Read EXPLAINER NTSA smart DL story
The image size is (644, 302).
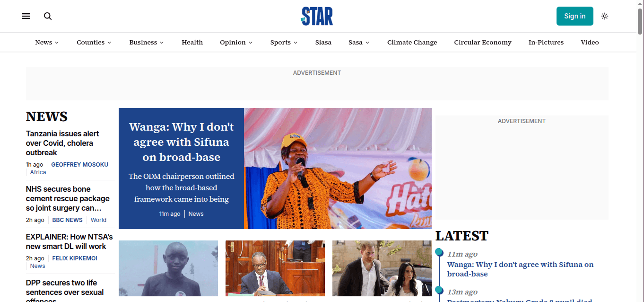point(70,241)
